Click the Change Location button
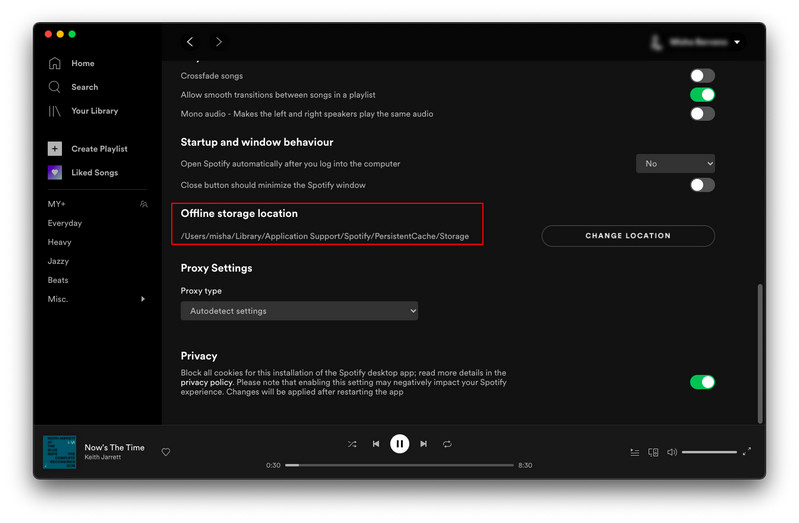Image resolution: width=799 pixels, height=523 pixels. [x=628, y=236]
